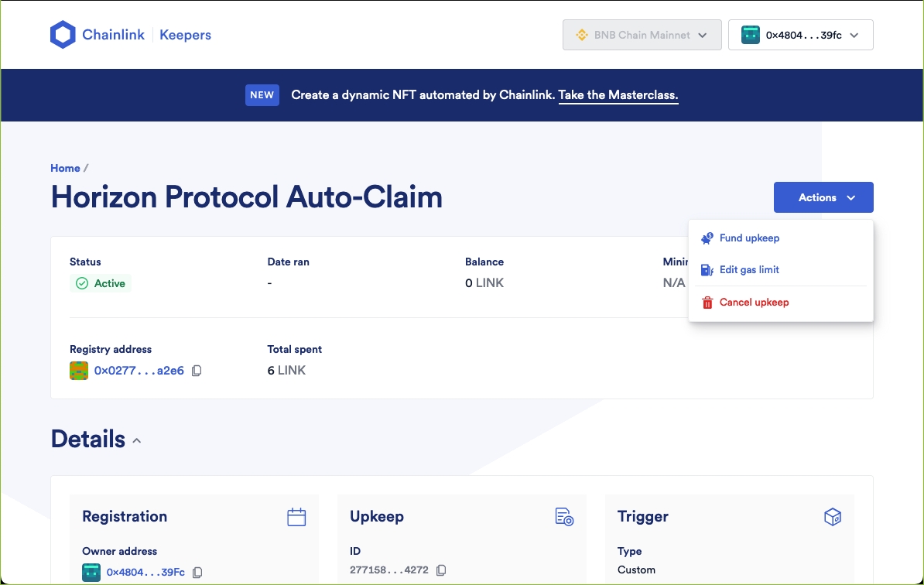Select Fund upkeep from the menu
The width and height of the screenshot is (924, 585).
point(749,238)
